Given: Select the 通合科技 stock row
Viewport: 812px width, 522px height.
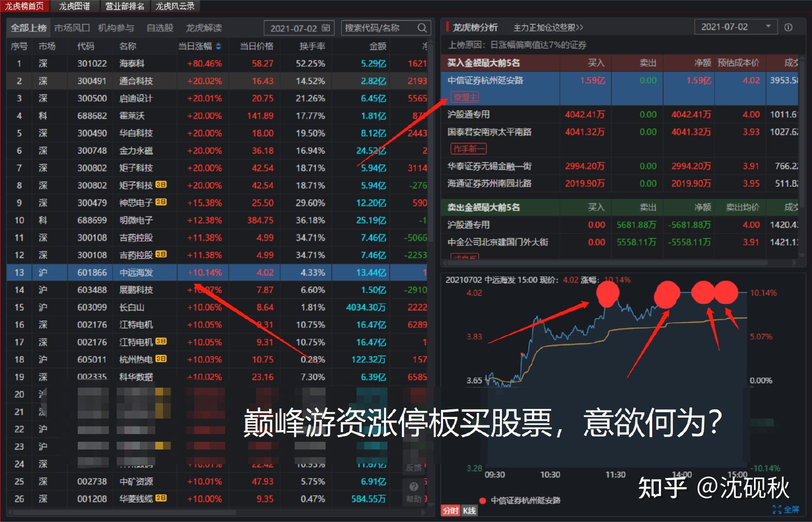Looking at the screenshot, I should point(217,81).
